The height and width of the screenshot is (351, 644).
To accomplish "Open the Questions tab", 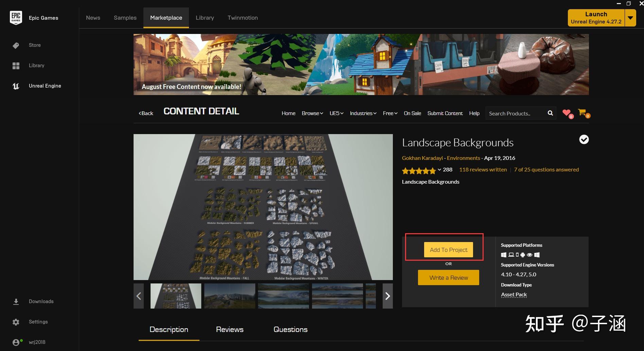I will pyautogui.click(x=291, y=330).
